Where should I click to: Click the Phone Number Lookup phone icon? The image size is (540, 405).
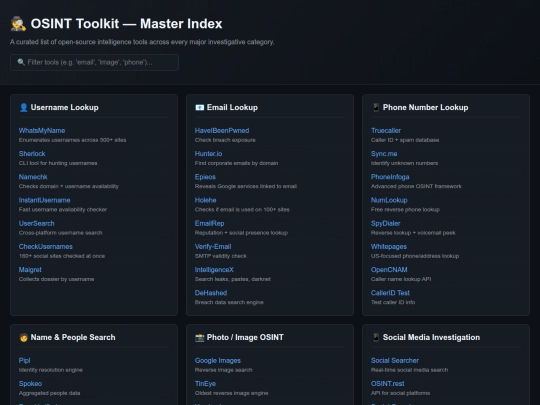(x=376, y=107)
